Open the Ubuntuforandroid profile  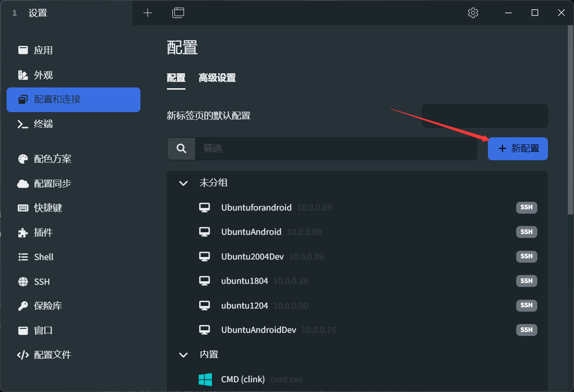(357, 207)
